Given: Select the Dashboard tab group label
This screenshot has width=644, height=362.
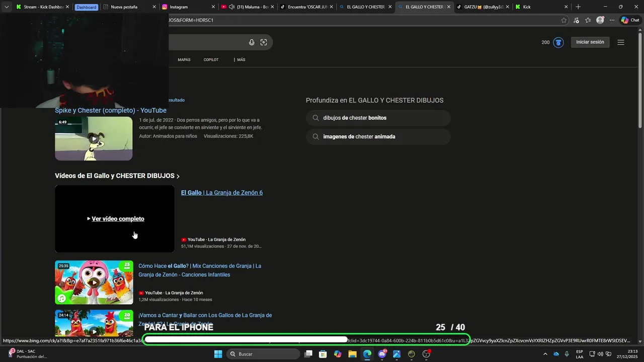Looking at the screenshot, I should [x=87, y=7].
